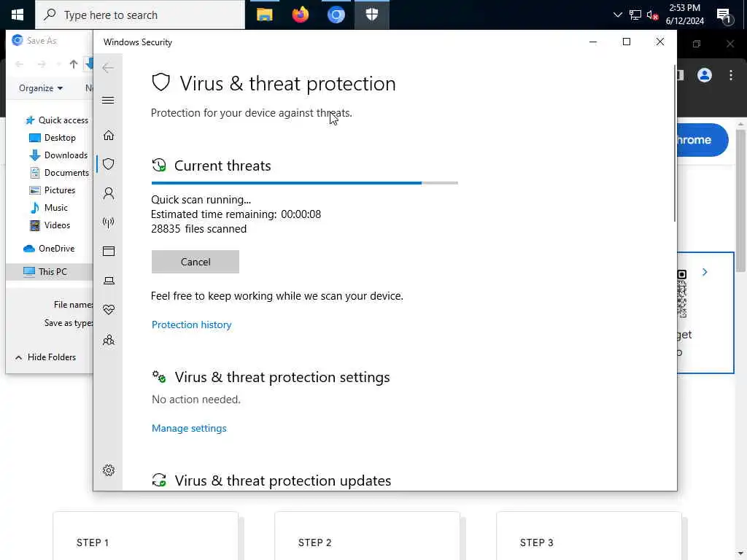Click the quick scan progress bar

point(304,183)
